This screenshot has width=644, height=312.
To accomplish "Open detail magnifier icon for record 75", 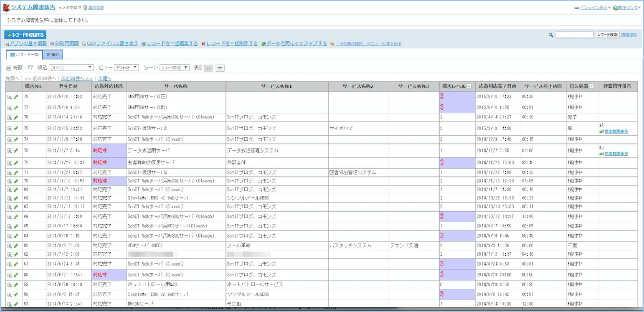I will pos(9,129).
